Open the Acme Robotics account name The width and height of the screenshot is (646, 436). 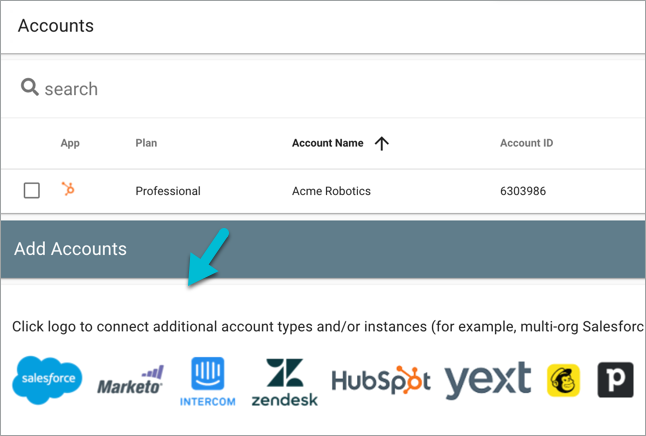click(x=331, y=191)
